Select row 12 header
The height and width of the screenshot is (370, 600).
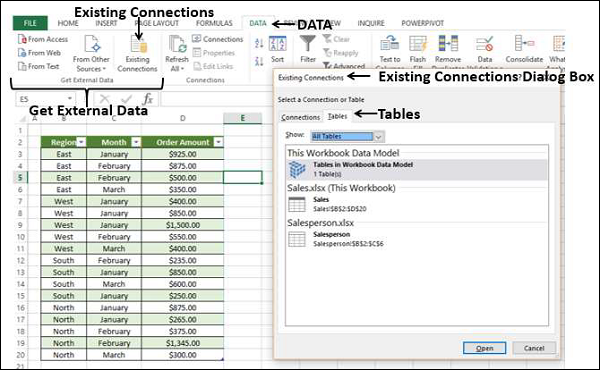pos(20,261)
